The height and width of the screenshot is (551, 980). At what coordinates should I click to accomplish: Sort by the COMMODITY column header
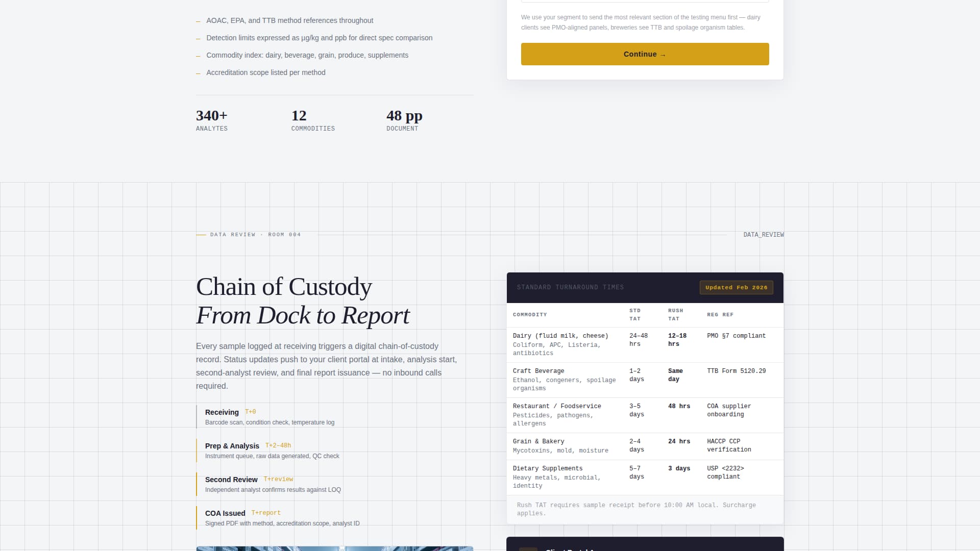(530, 315)
